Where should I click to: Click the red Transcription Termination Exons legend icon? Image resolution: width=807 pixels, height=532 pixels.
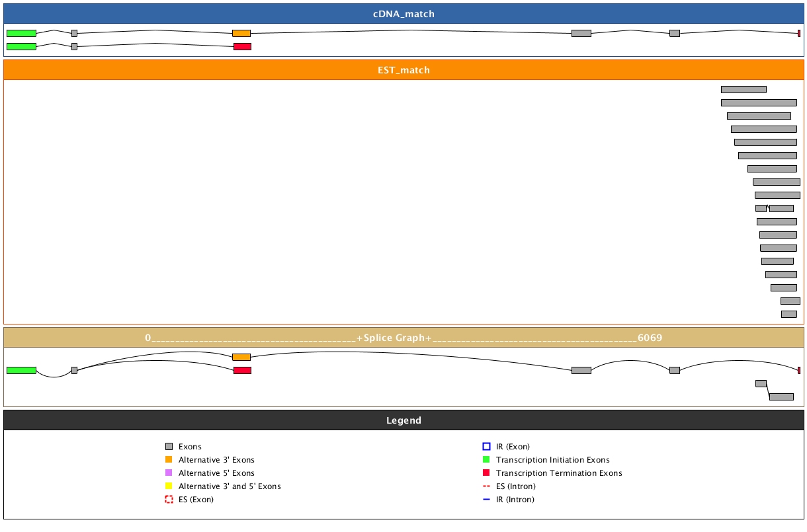click(486, 473)
